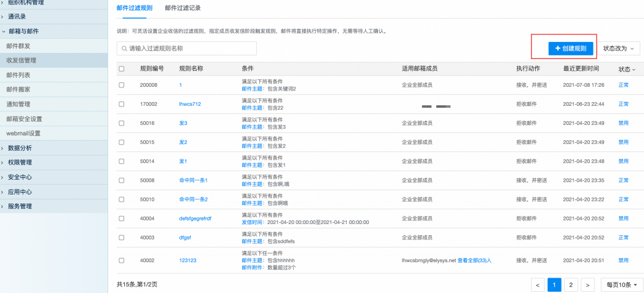644x293 pixels.
Task: Go to the previous page arrow
Action: click(x=538, y=285)
